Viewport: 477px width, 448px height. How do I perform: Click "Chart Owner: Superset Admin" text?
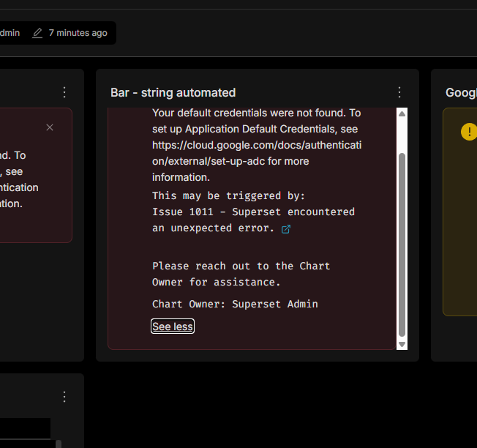pos(235,304)
